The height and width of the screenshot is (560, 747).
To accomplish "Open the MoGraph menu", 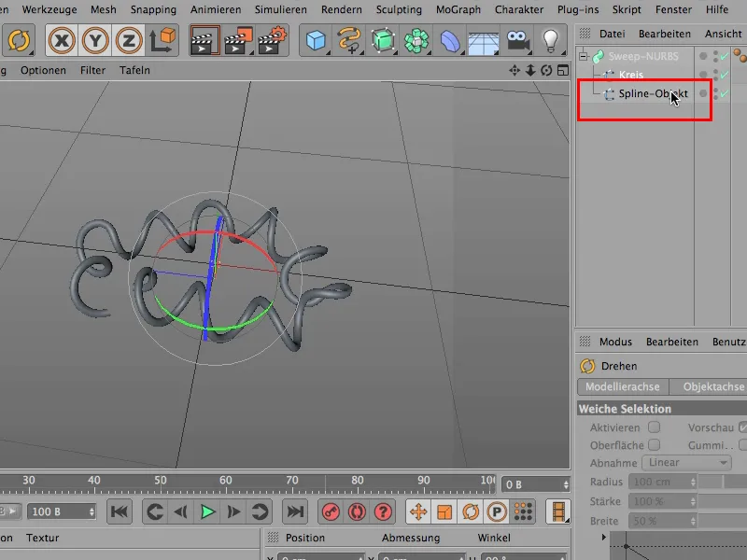I will point(458,9).
